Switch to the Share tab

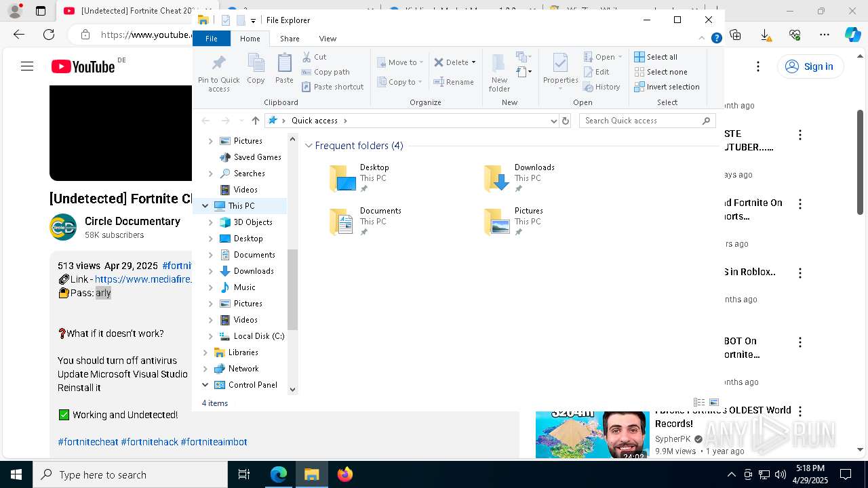point(290,39)
